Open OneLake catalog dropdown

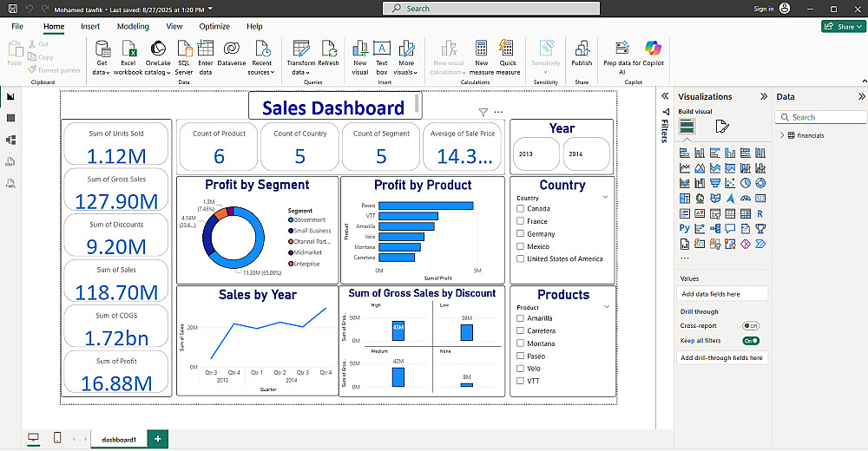coord(158,57)
